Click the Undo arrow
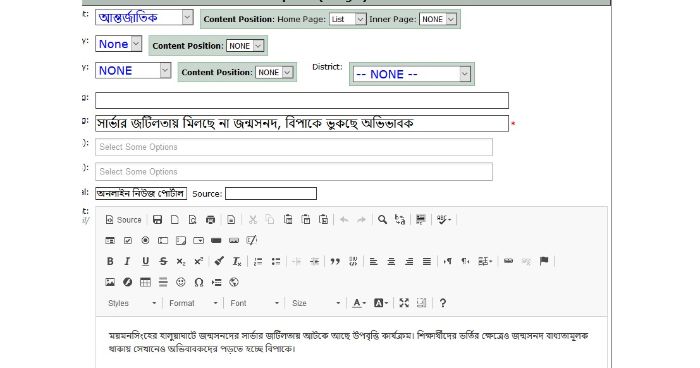The image size is (700, 368). [344, 220]
